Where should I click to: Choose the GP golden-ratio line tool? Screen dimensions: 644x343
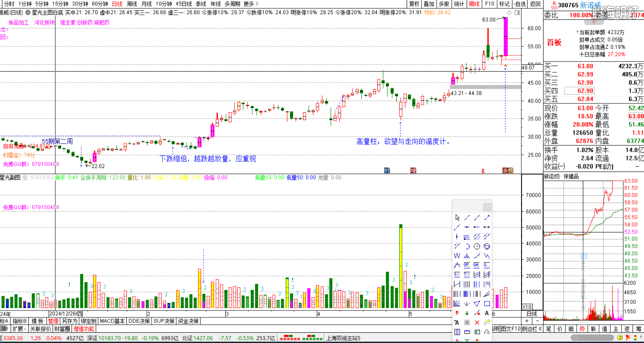tap(467, 265)
